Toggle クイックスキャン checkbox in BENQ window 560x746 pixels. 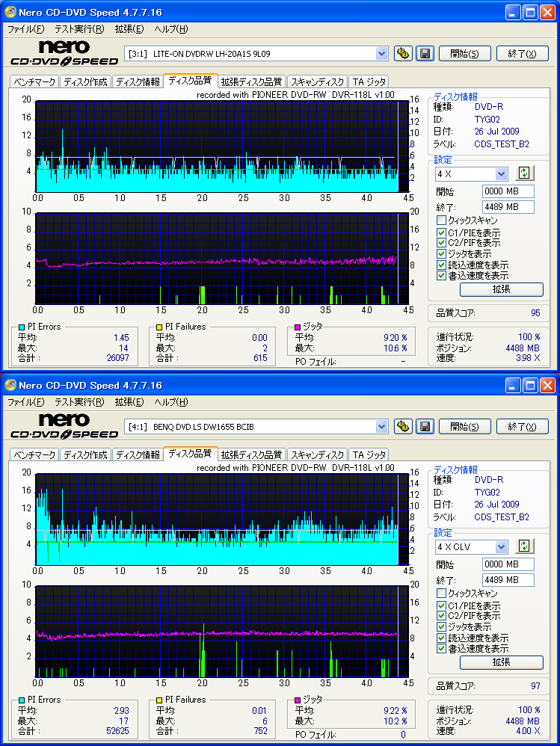[x=441, y=594]
